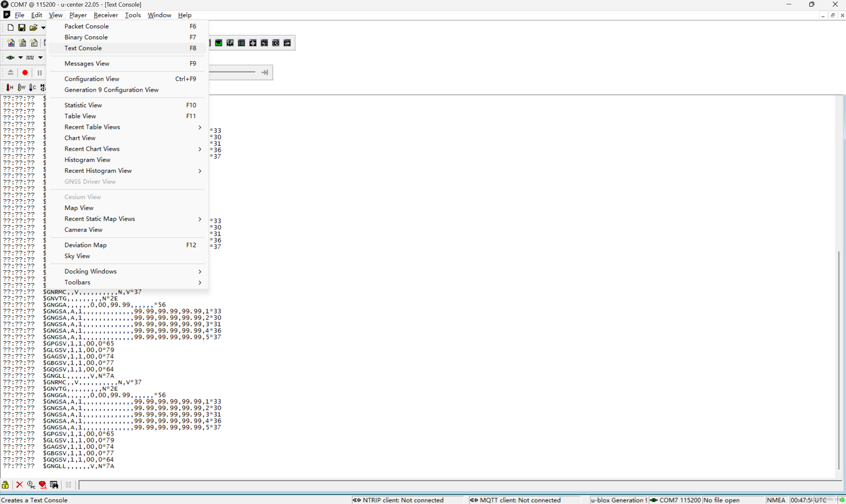The image size is (846, 504).
Task: Click the Save floppy disk icon
Action: 22,27
